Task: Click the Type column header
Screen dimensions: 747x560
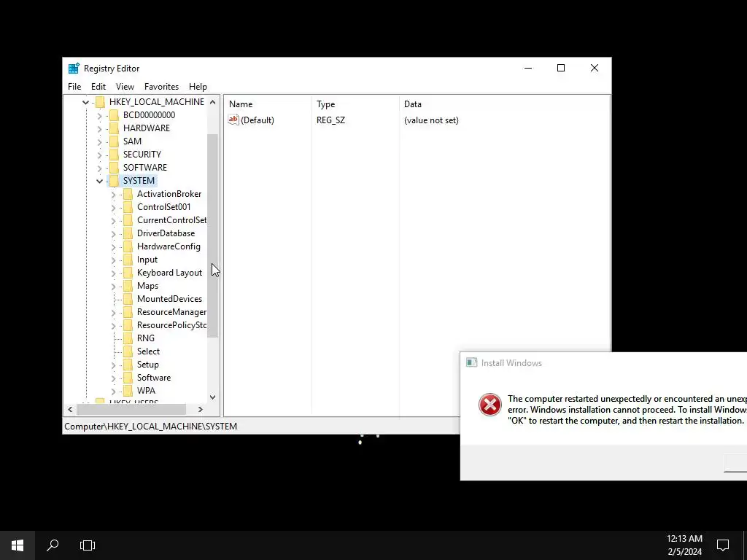Action: (356, 104)
